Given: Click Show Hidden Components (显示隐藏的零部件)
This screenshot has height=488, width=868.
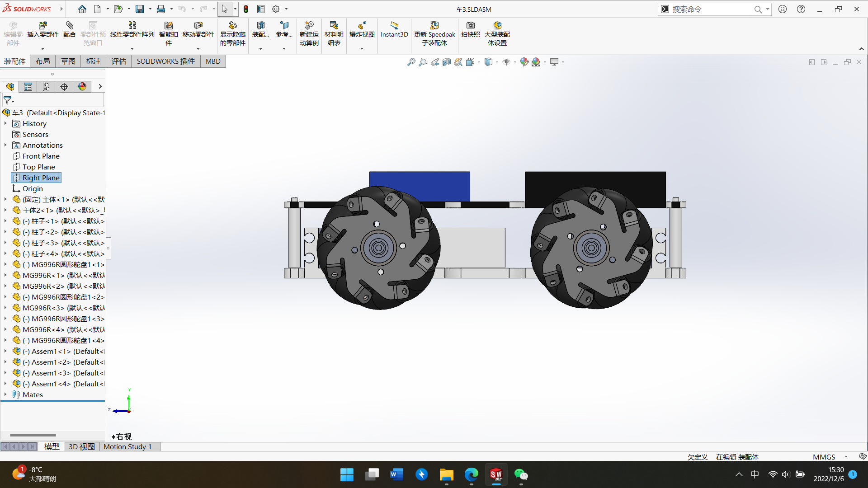Looking at the screenshot, I should coord(233,33).
